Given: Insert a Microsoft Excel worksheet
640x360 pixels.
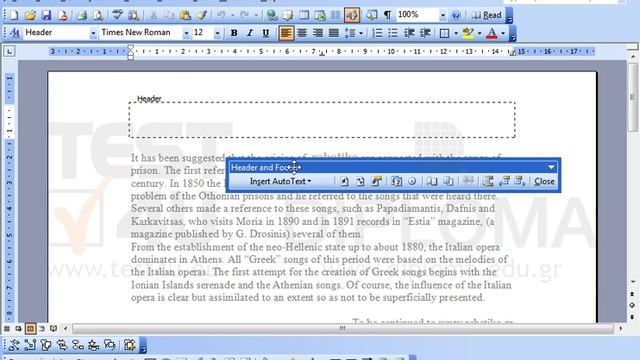Looking at the screenshot, I should [x=320, y=16].
